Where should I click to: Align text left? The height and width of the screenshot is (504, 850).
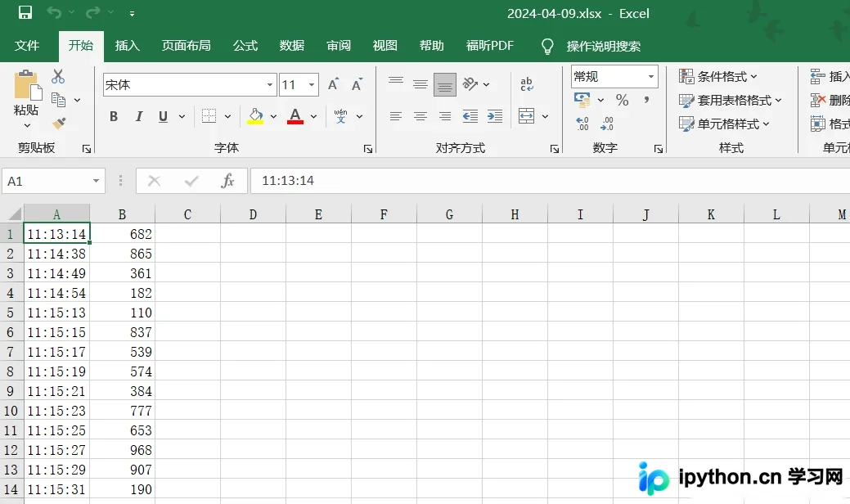click(396, 116)
